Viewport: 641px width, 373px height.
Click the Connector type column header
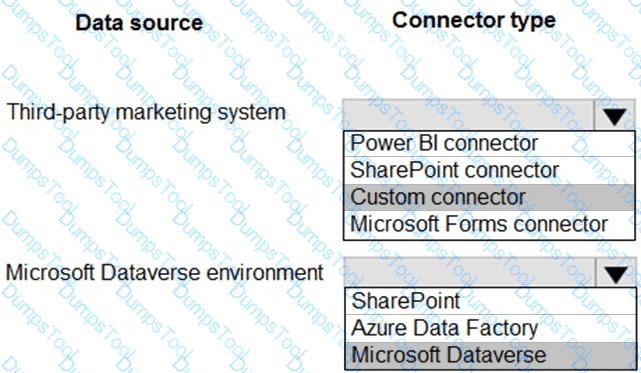474,20
